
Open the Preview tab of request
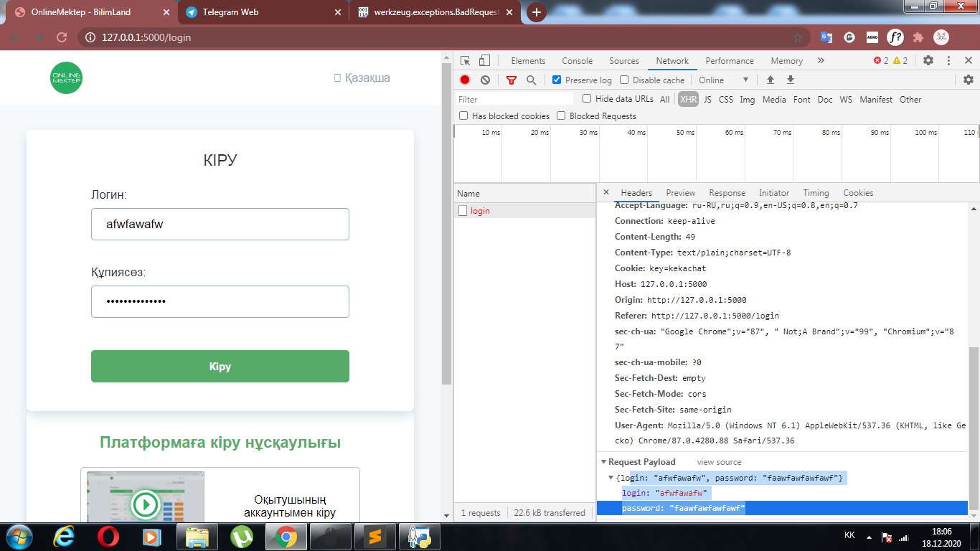[681, 193]
